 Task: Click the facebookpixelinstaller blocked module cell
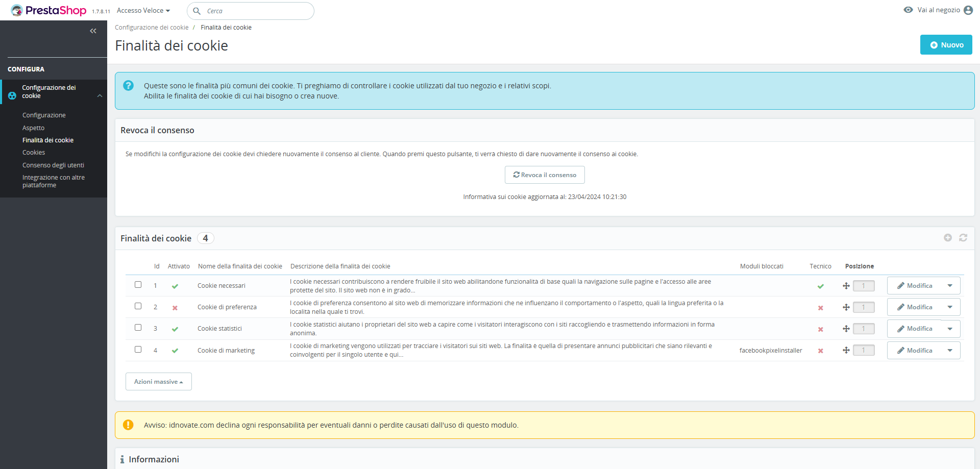point(771,351)
